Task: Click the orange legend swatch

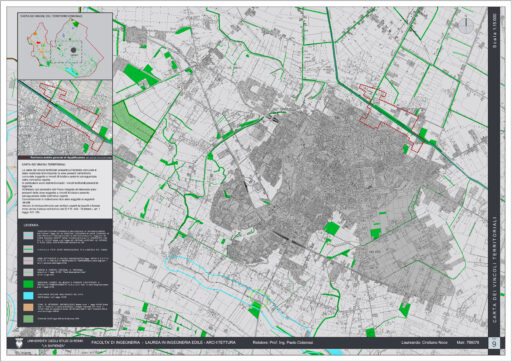Action: (x=29, y=307)
